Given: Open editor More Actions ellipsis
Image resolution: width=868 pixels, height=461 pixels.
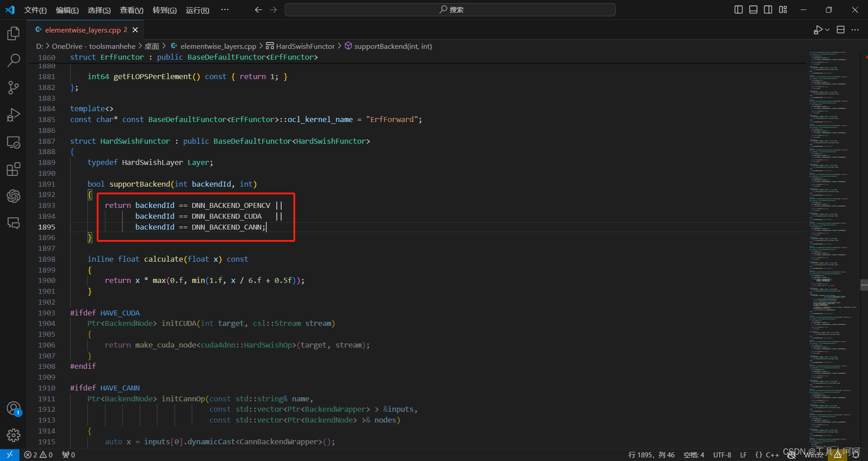Looking at the screenshot, I should tap(855, 30).
